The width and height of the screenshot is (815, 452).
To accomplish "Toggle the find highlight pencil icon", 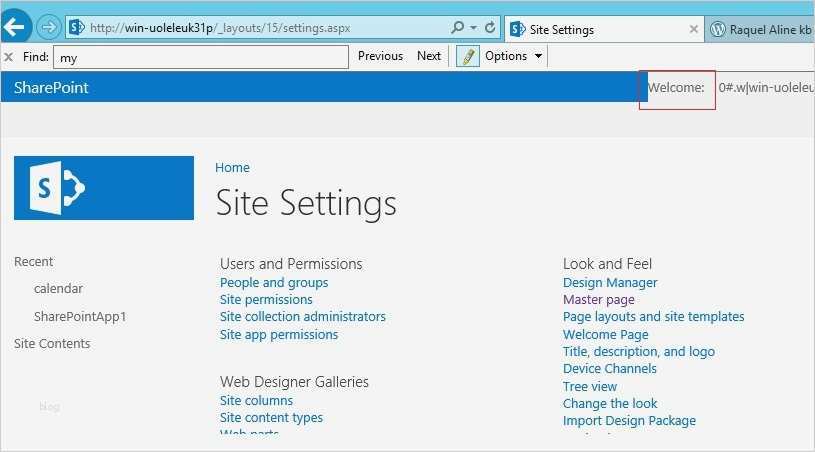I will click(467, 56).
